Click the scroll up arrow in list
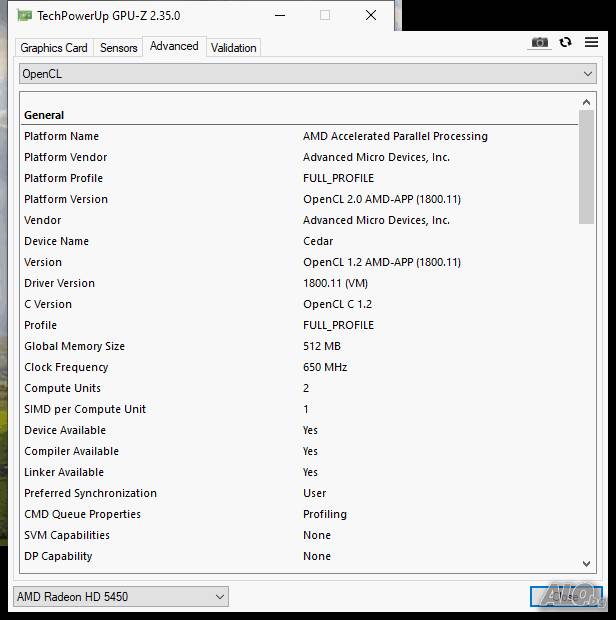Image resolution: width=616 pixels, height=620 pixels. tap(586, 102)
